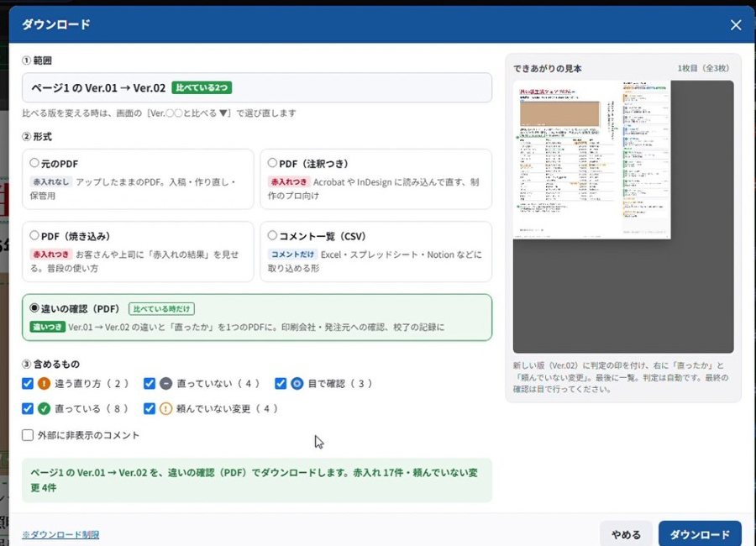
Task: Click the gray 直っていない minus icon
Action: tap(165, 383)
